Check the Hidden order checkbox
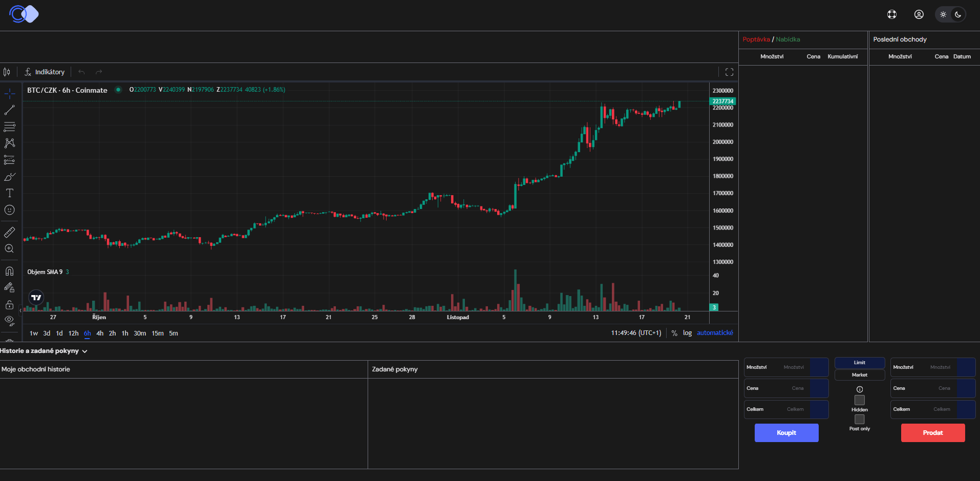Viewport: 980px width, 481px height. tap(860, 400)
